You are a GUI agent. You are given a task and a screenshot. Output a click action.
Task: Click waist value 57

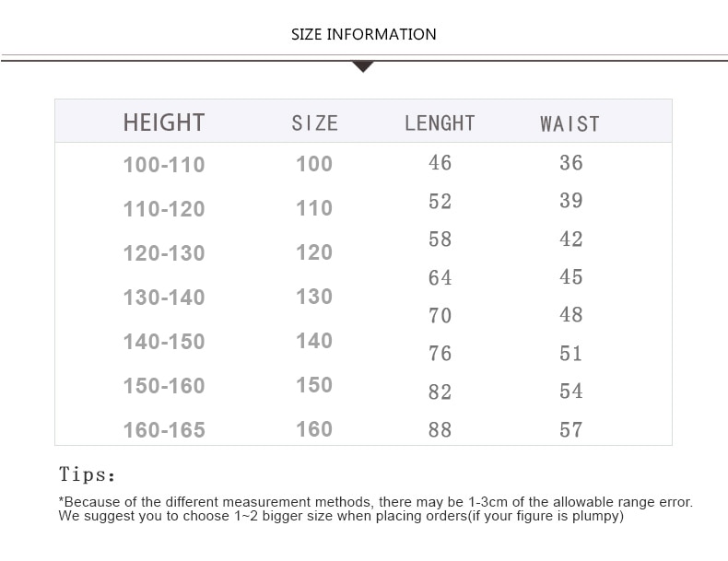click(571, 429)
